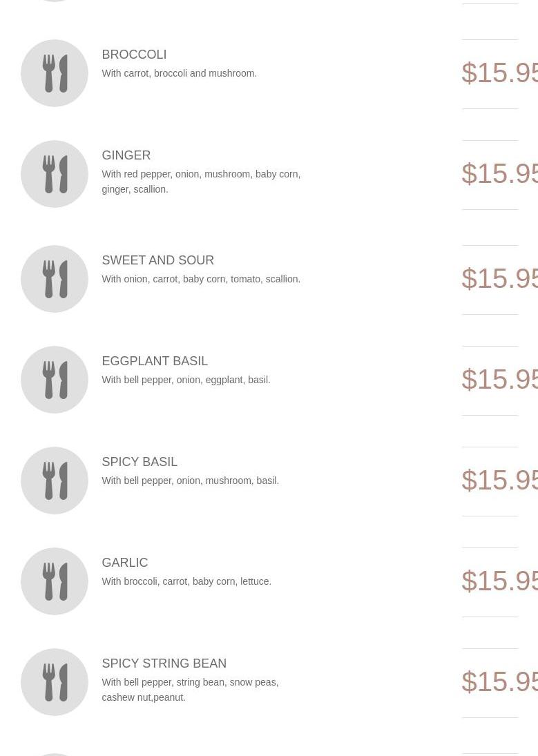Image resolution: width=538 pixels, height=756 pixels.
Task: Select the SWEET AND SOUR title
Action: pyautogui.click(x=157, y=260)
